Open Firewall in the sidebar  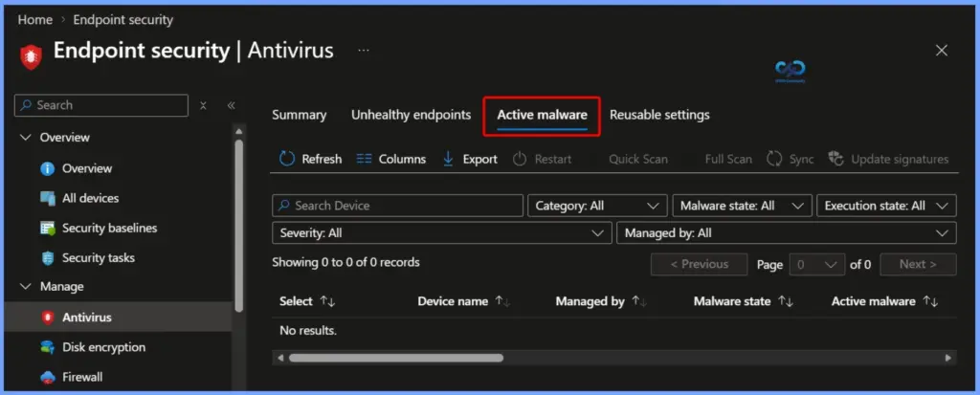point(82,378)
